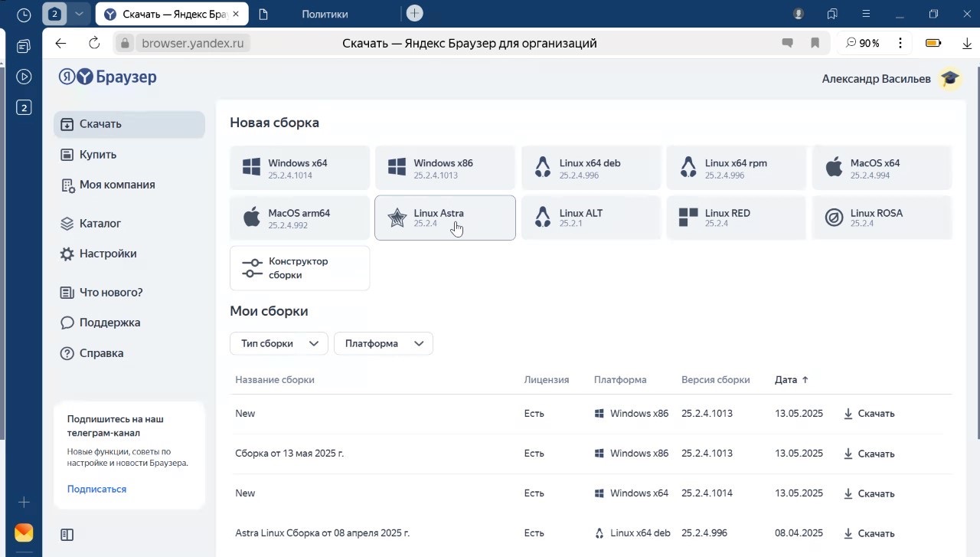
Task: Go back with the left arrow button
Action: 60,43
